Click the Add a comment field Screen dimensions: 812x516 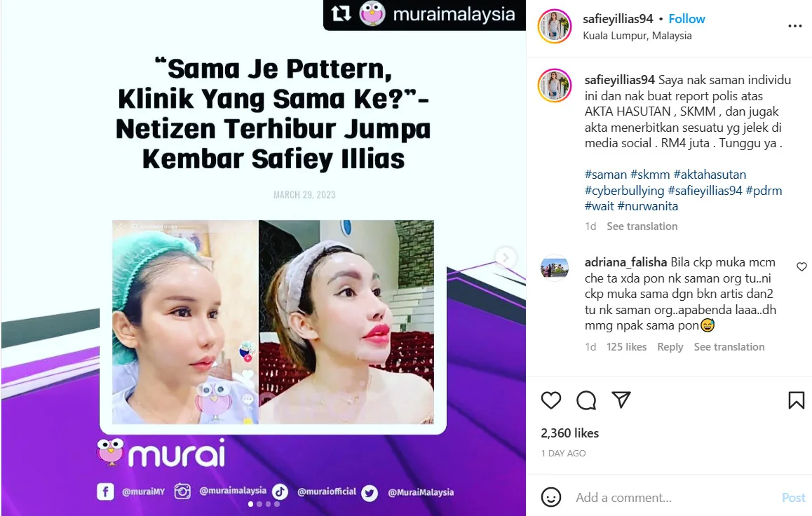coord(673,497)
